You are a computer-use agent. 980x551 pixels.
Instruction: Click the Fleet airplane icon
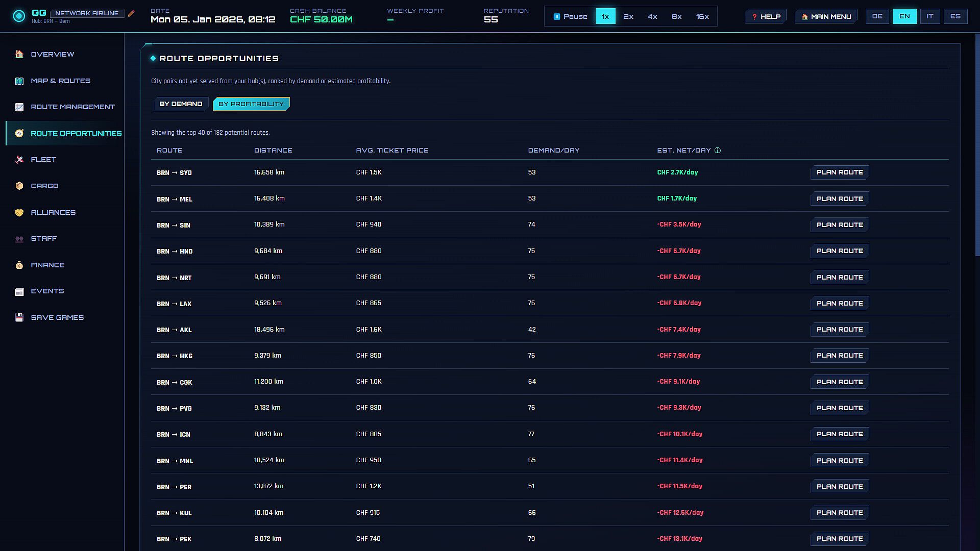coord(19,159)
